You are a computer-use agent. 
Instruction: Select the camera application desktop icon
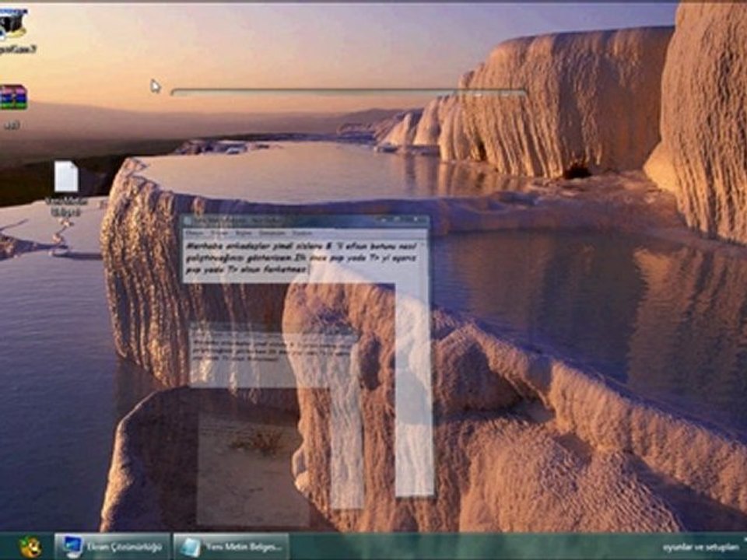tap(13, 30)
